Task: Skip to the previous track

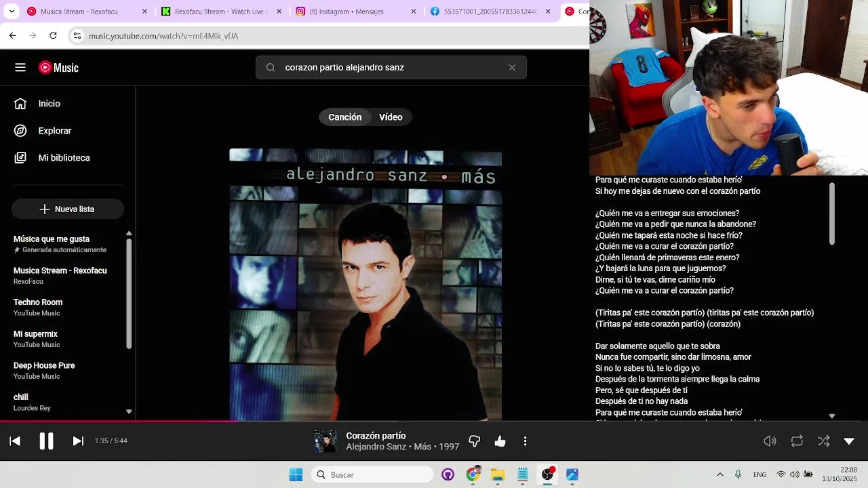Action: (x=15, y=441)
